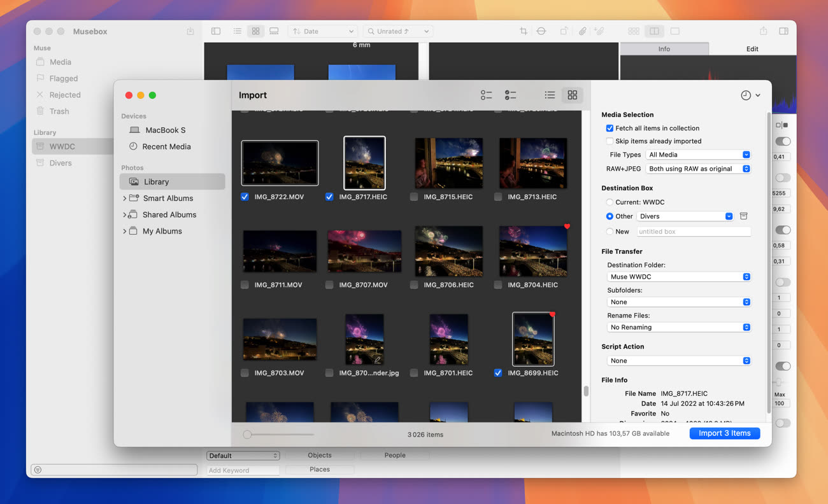The image size is (828, 504).
Task: Select MacBook S device in Import sidebar
Action: (172, 130)
